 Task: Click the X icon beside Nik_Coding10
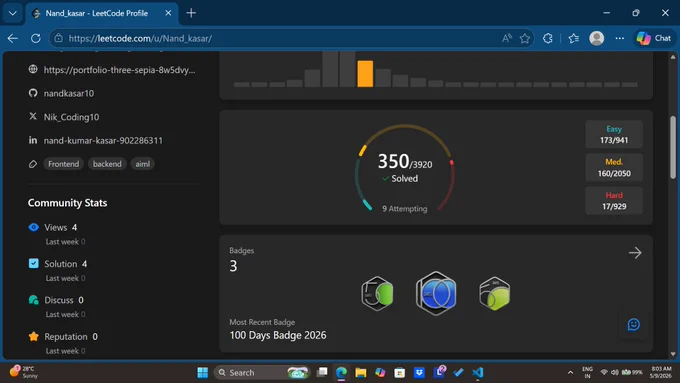pyautogui.click(x=33, y=116)
